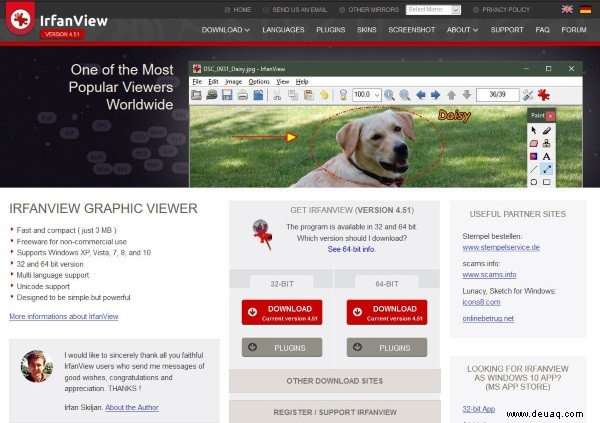Select the Arrow line tool in Paint panel
The image size is (600, 423).
point(547,169)
